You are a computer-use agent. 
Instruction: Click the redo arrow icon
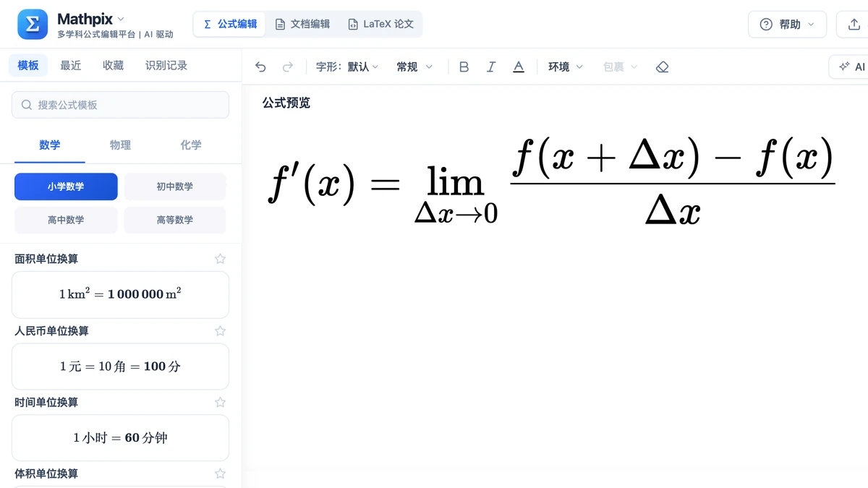tap(288, 67)
